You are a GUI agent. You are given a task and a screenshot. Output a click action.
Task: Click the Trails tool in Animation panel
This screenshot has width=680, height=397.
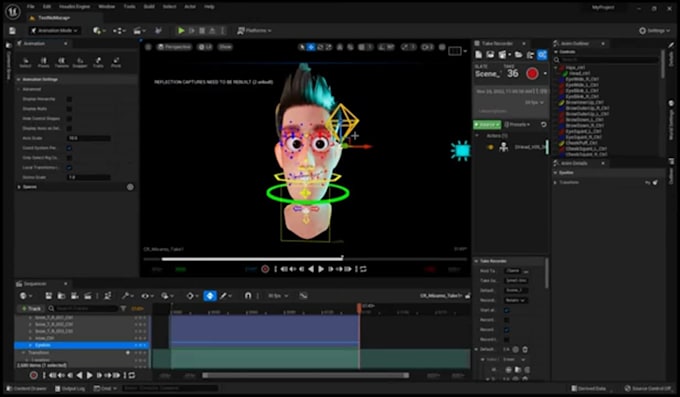click(98, 62)
